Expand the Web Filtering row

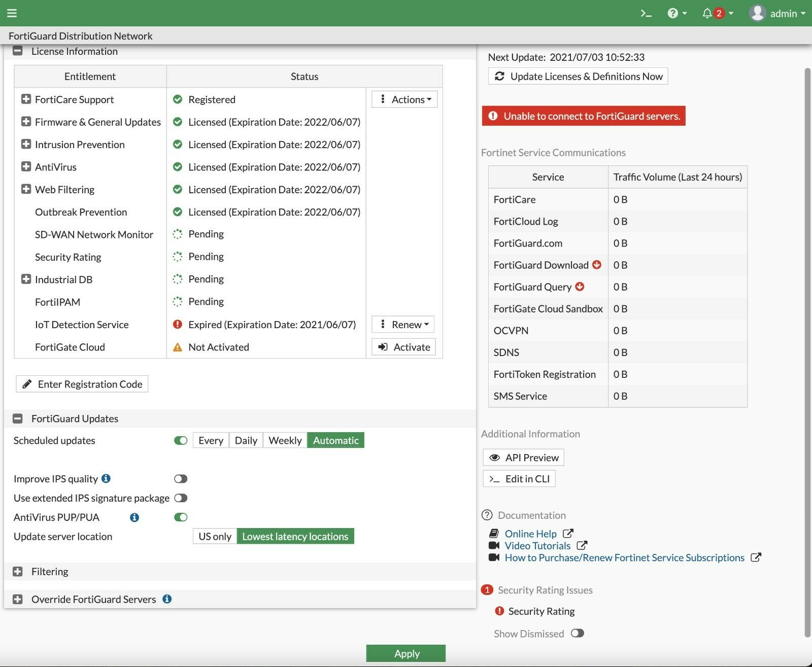(x=26, y=189)
